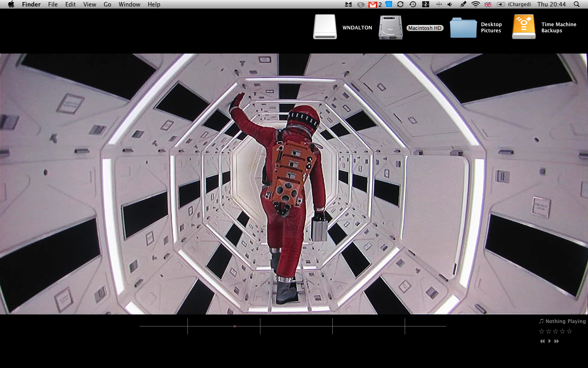
Task: Open the Help menu
Action: (x=154, y=4)
